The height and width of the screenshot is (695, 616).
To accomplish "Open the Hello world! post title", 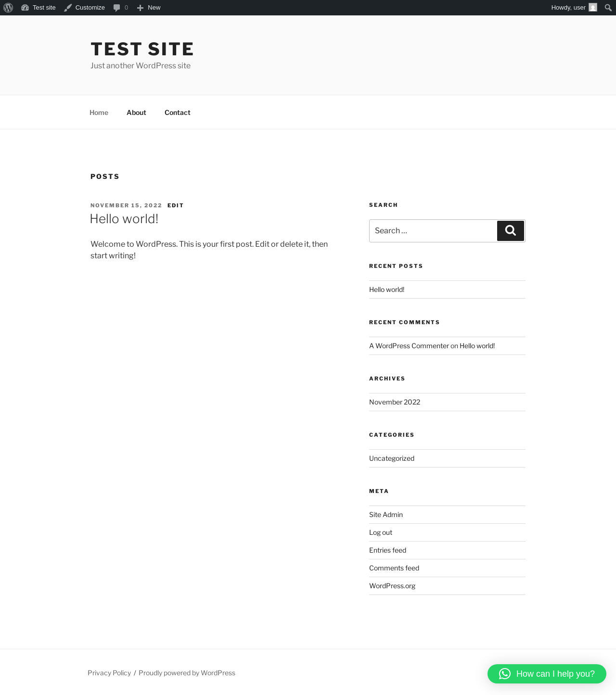I will tap(124, 219).
